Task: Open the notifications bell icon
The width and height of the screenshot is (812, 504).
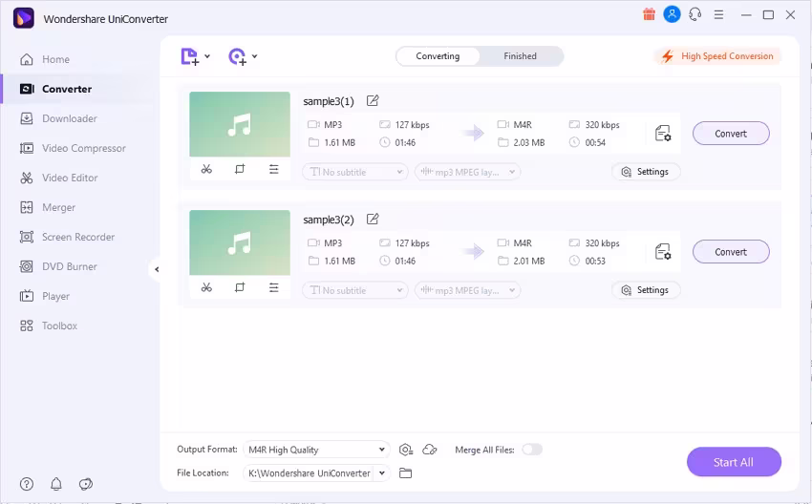Action: pos(56,484)
